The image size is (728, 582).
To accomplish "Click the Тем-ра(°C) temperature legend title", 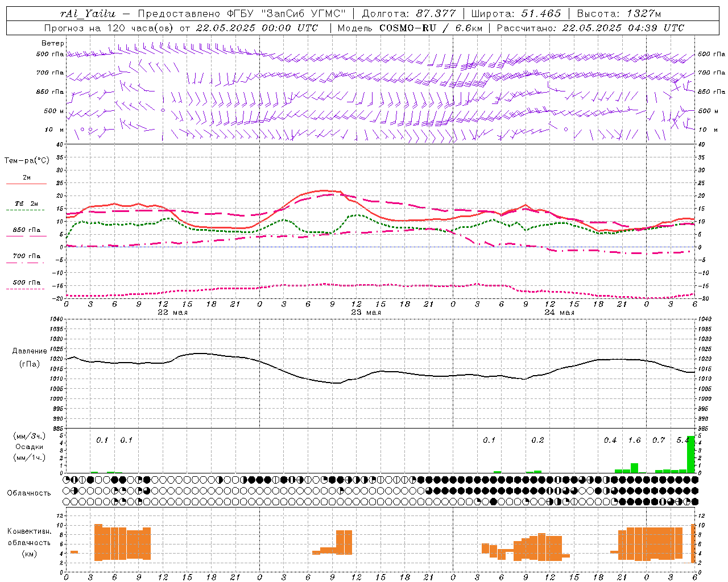I will coord(27,161).
